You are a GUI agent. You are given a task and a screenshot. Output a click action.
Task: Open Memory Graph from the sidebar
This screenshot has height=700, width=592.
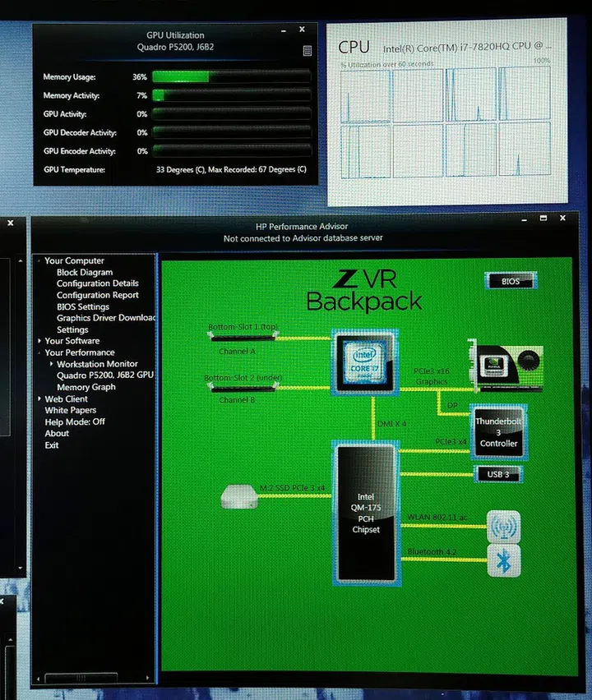pyautogui.click(x=86, y=387)
